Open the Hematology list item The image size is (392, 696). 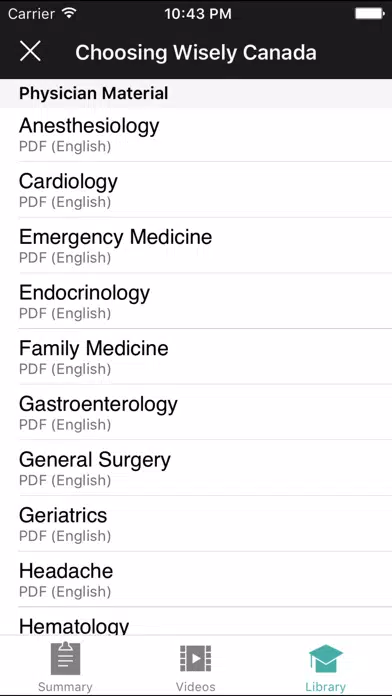point(196,621)
